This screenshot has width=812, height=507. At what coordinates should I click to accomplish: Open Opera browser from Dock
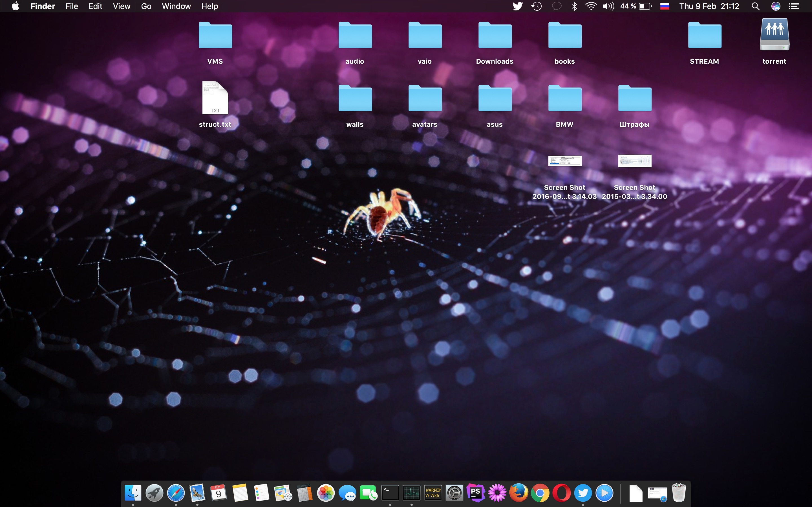tap(561, 493)
